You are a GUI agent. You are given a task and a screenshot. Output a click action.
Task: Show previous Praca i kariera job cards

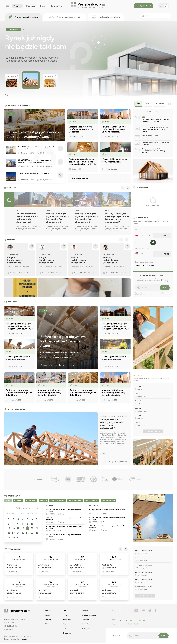tap(120, 549)
